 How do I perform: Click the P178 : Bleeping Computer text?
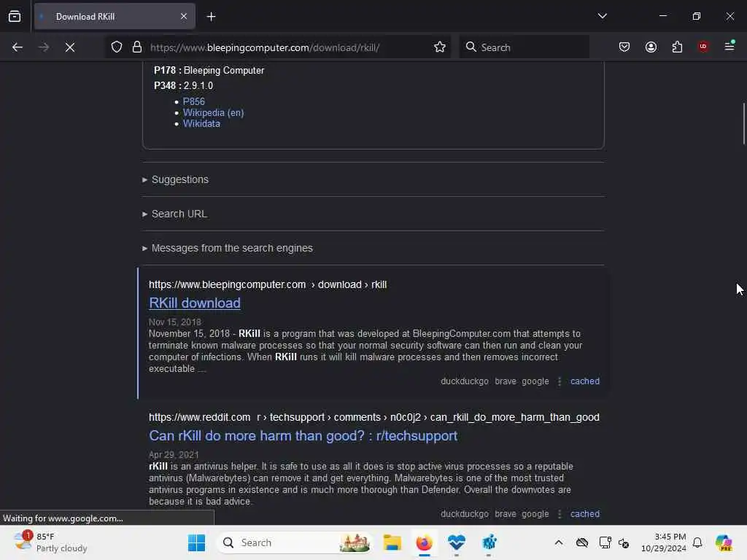209,71
